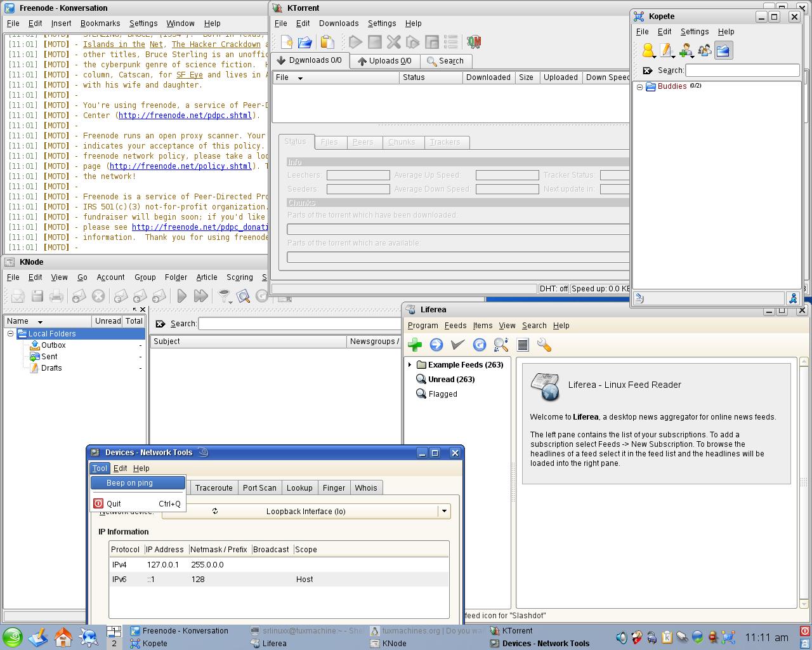Open Liferea's search feeds magnifier icon

coord(501,345)
